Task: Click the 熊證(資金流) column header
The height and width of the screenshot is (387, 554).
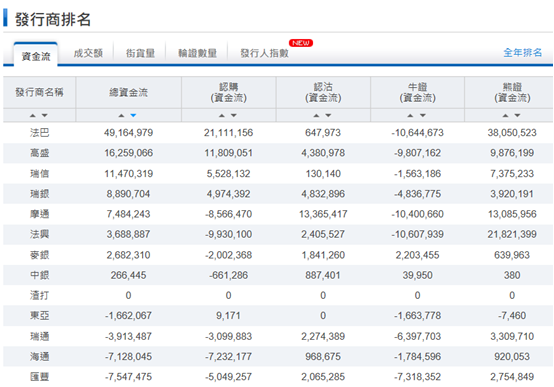Action: [x=512, y=93]
